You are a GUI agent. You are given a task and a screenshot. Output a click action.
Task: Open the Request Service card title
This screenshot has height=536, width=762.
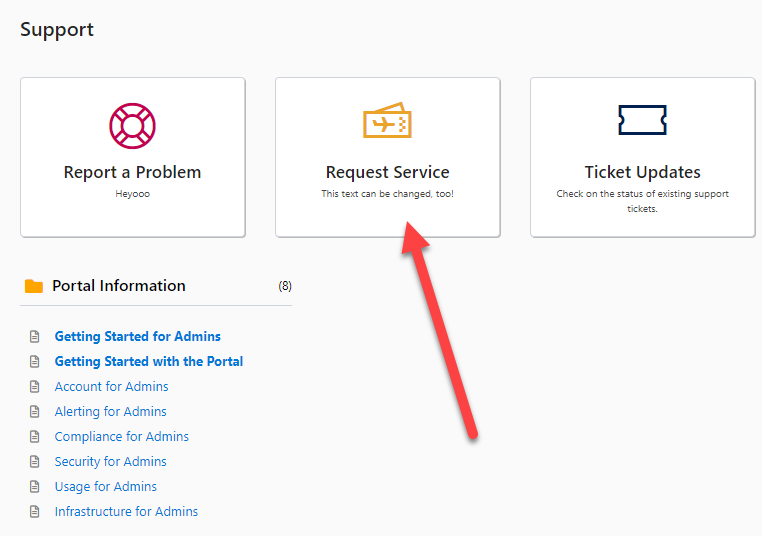click(x=387, y=172)
